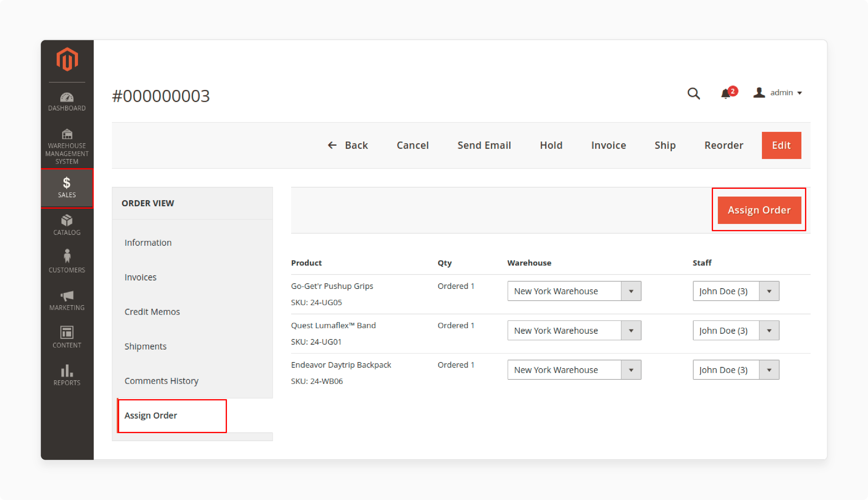Click SKU: 24-UG01 text
This screenshot has height=500, width=868.
point(316,342)
